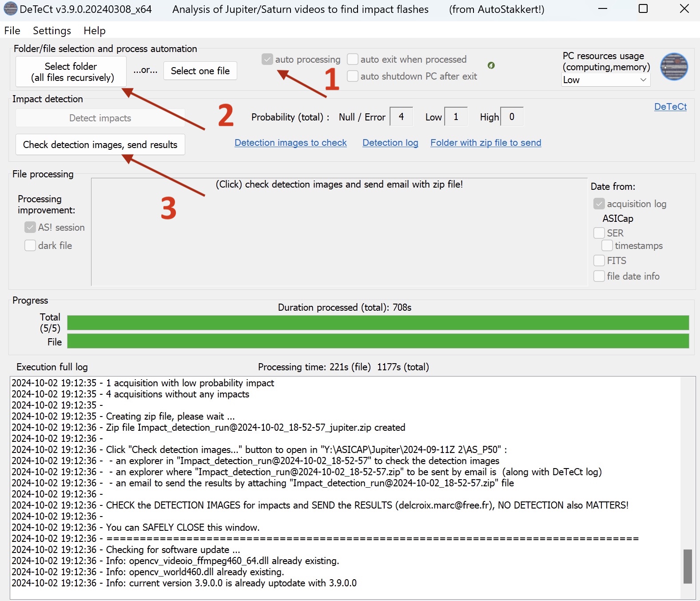Image resolution: width=700 pixels, height=601 pixels.
Task: Click the DeTeCt app icon in title bar
Action: [x=10, y=9]
